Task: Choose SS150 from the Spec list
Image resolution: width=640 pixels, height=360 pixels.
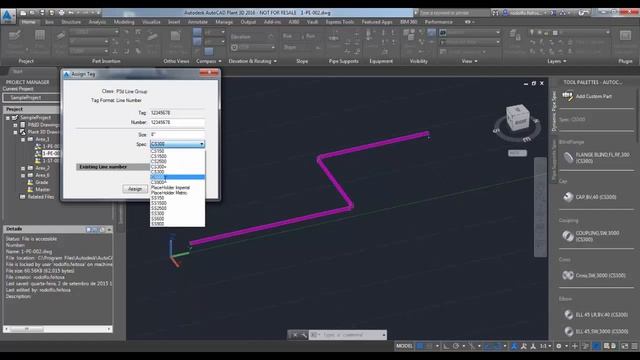Action: click(177, 198)
